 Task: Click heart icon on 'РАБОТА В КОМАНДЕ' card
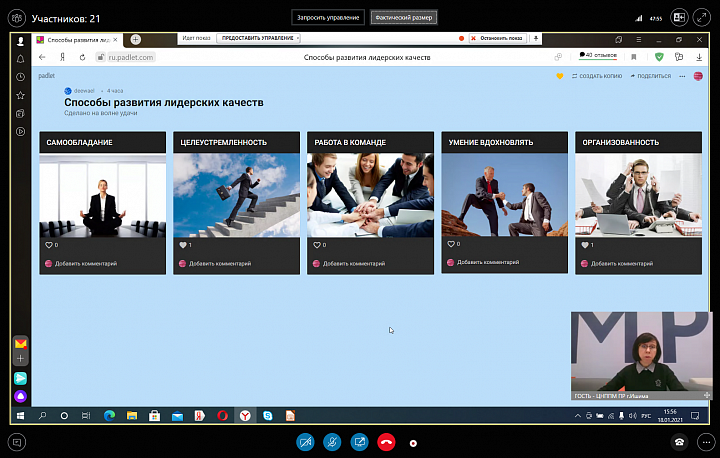point(315,244)
